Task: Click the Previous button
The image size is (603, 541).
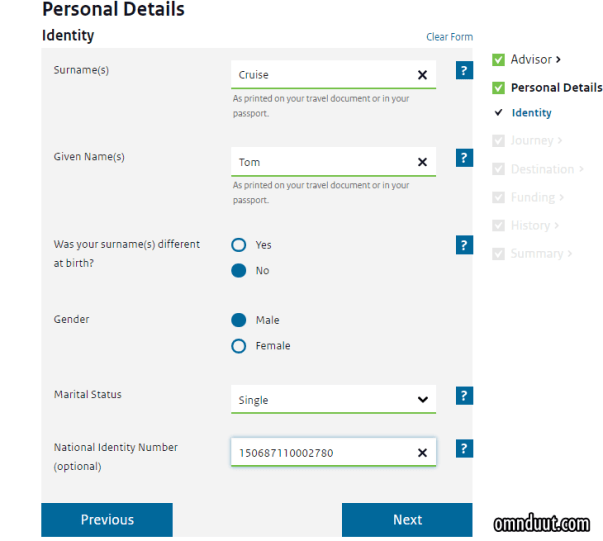Action: pos(107,520)
